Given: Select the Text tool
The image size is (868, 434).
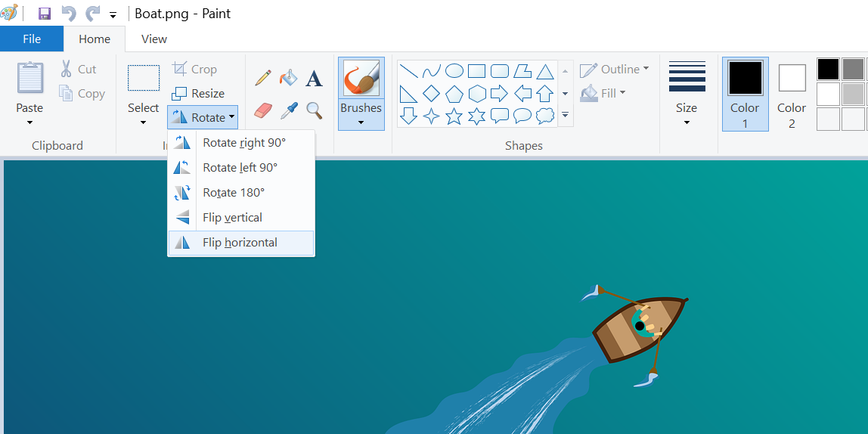Looking at the screenshot, I should tap(314, 78).
